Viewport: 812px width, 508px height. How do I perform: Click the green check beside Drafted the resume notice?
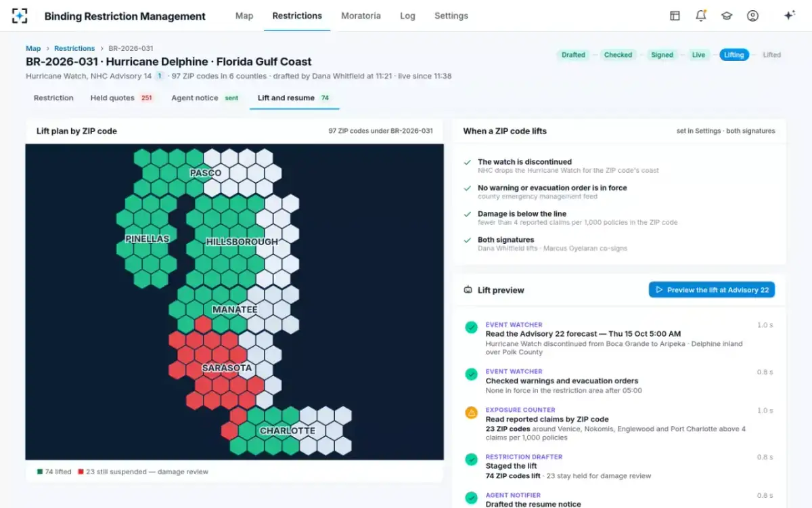(x=471, y=499)
